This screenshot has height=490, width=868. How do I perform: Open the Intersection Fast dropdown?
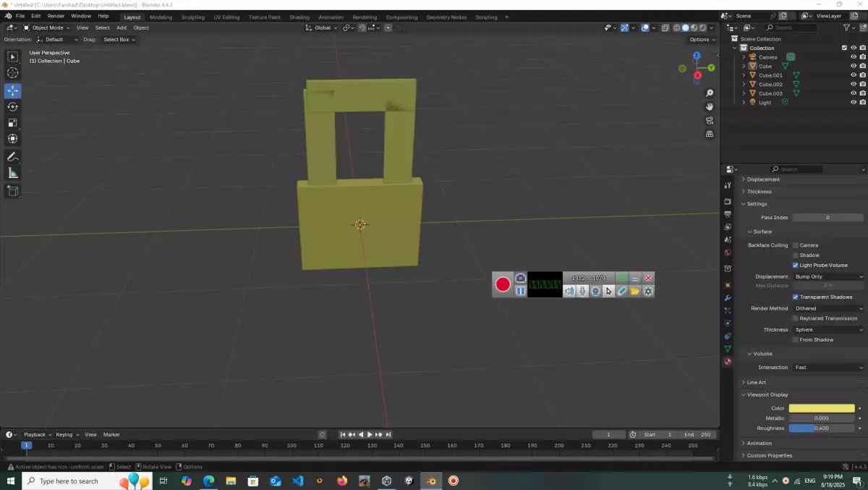click(828, 367)
